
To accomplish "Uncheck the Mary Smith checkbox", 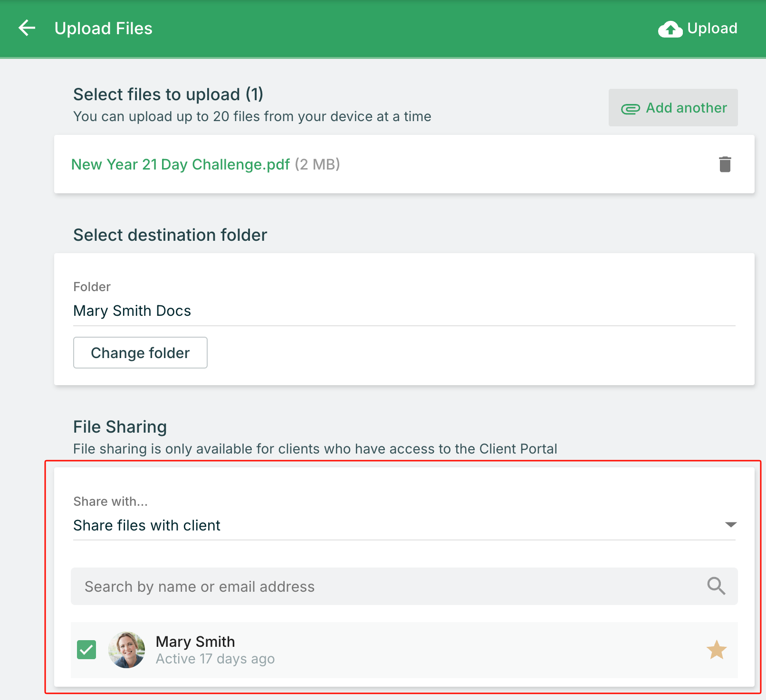I will click(86, 650).
